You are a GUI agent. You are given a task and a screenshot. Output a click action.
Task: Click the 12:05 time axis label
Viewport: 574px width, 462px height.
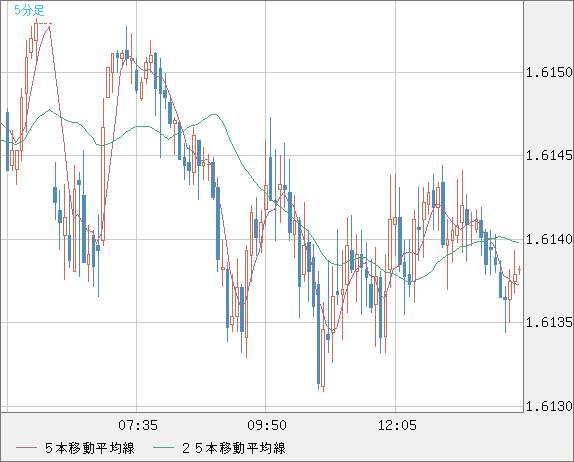[397, 425]
